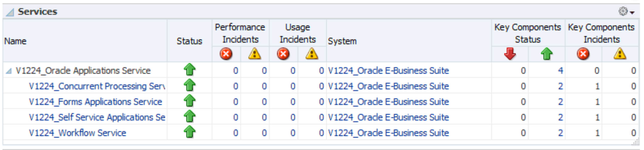Screen dimensions: 644x150
Task: Open E-Business Suite system link in Workflow Service row
Action: pos(388,133)
